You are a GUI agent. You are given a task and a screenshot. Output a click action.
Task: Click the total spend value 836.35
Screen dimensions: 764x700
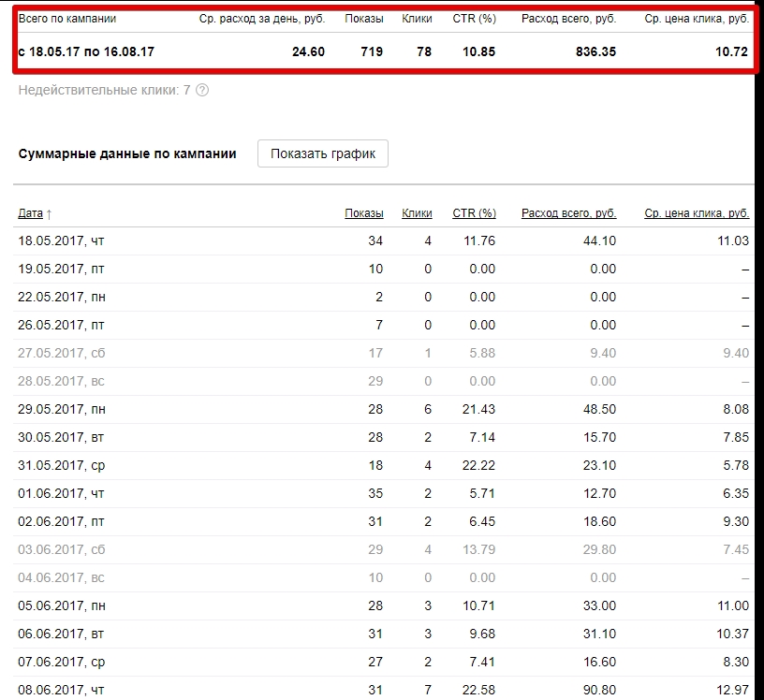click(x=595, y=51)
